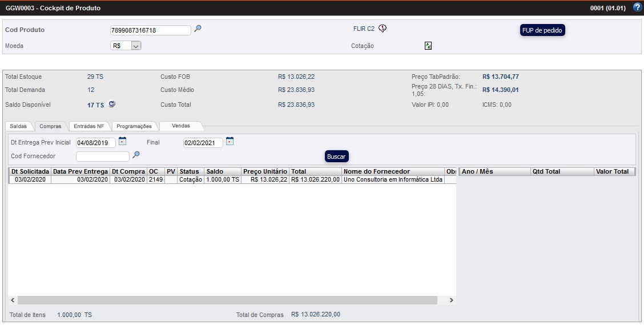Viewport: 644px width, 325px height.
Task: Expand the Moeda currency dropdown
Action: (x=135, y=46)
